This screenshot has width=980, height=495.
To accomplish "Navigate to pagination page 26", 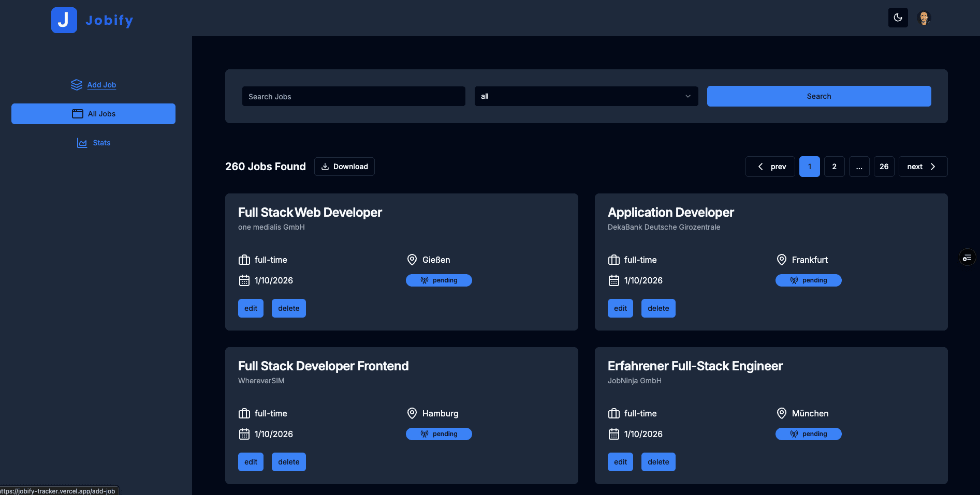I will tap(884, 167).
